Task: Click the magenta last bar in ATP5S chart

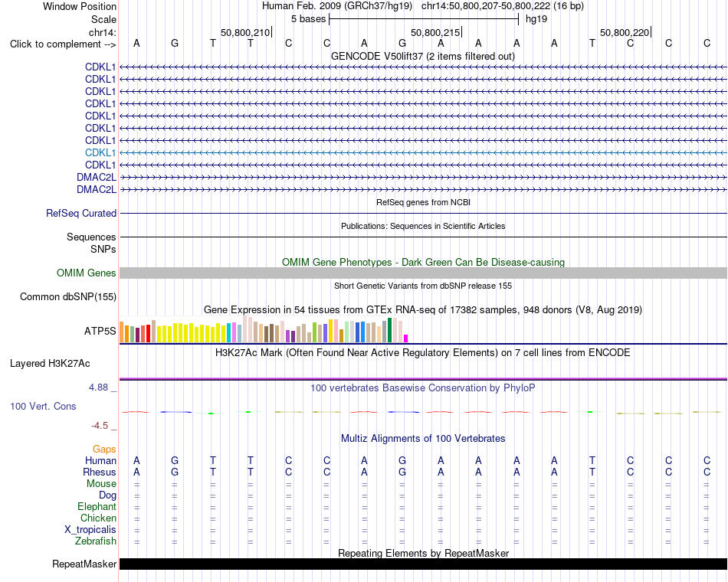Action: point(406,338)
